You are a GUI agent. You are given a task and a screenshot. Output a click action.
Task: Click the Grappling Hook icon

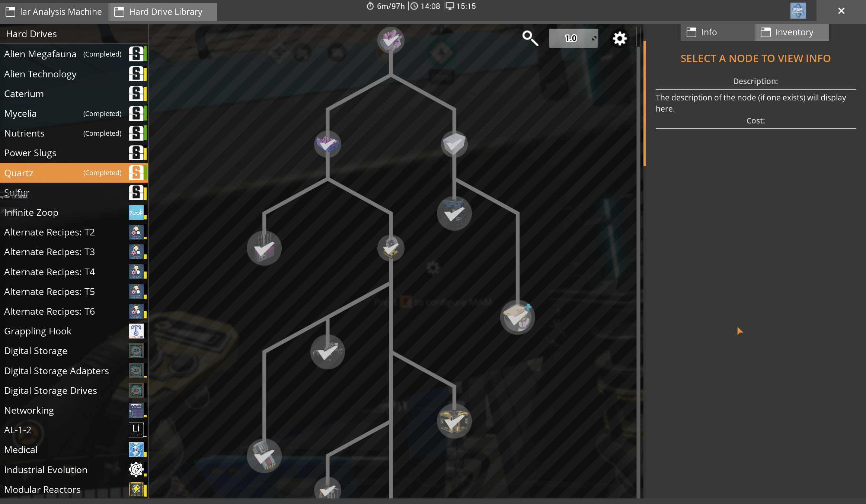(136, 331)
